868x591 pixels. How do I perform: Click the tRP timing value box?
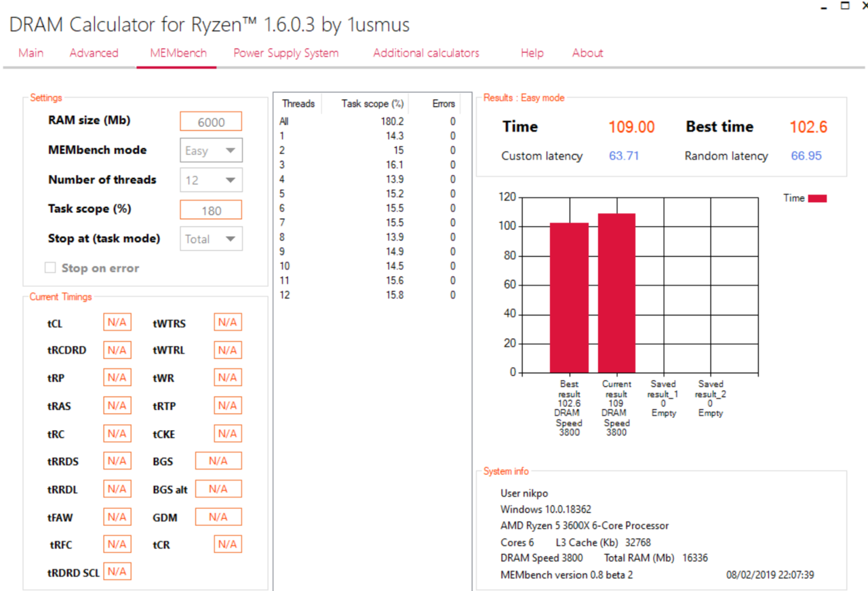click(117, 377)
